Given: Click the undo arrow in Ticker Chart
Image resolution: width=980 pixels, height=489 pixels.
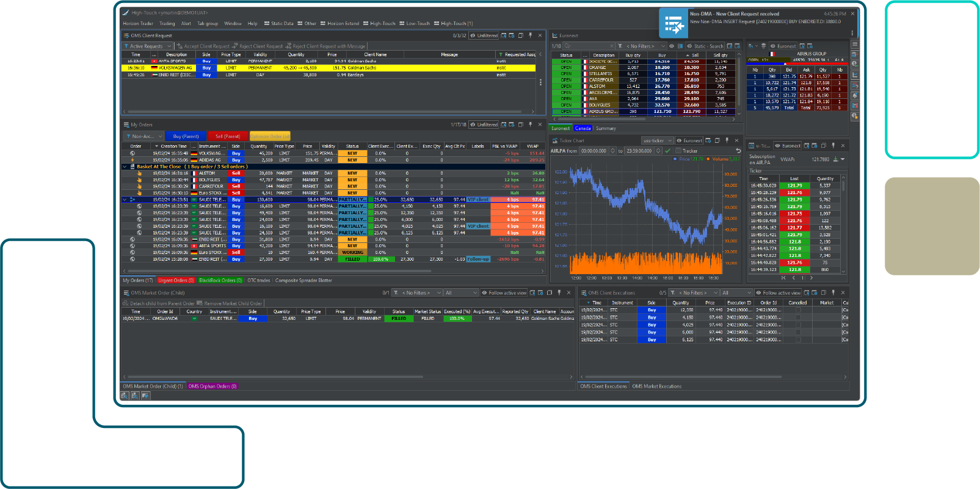Looking at the screenshot, I should tap(738, 151).
